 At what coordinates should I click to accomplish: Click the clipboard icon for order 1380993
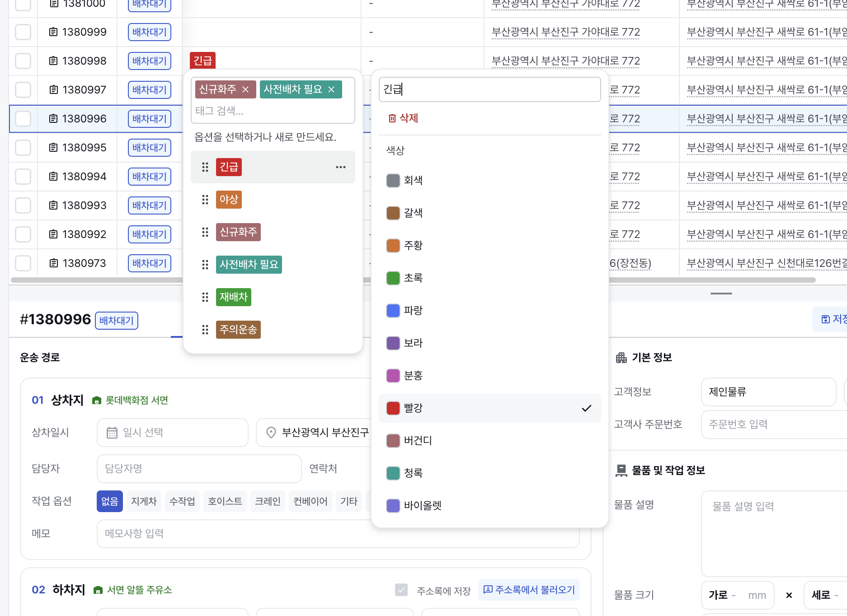point(53,205)
